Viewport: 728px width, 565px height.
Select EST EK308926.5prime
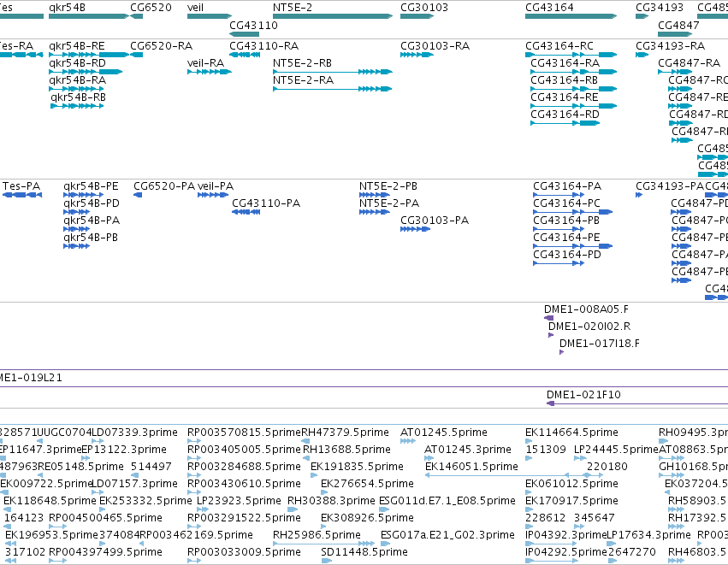click(325, 527)
